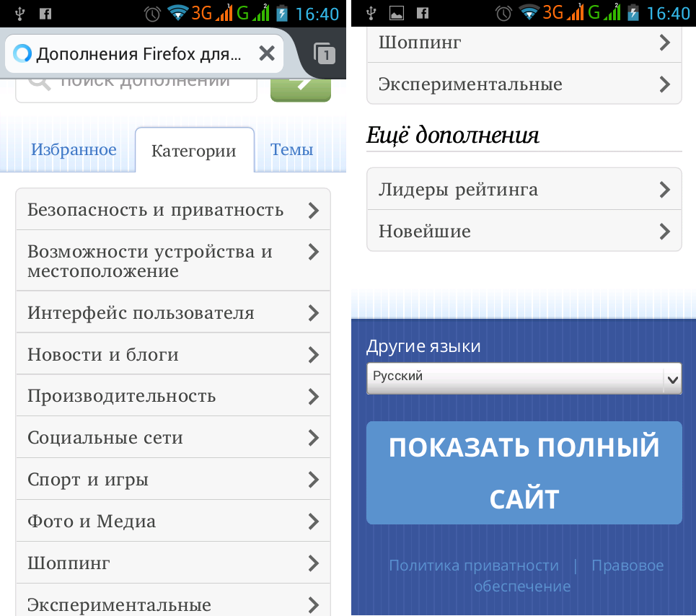Tap battery icon in left status bar
This screenshot has height=616, width=696.
tap(282, 13)
